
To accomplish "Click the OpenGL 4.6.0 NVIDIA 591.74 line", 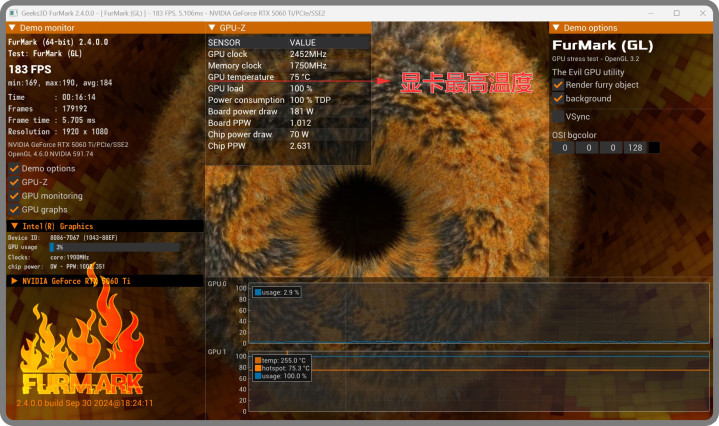I will (50, 154).
